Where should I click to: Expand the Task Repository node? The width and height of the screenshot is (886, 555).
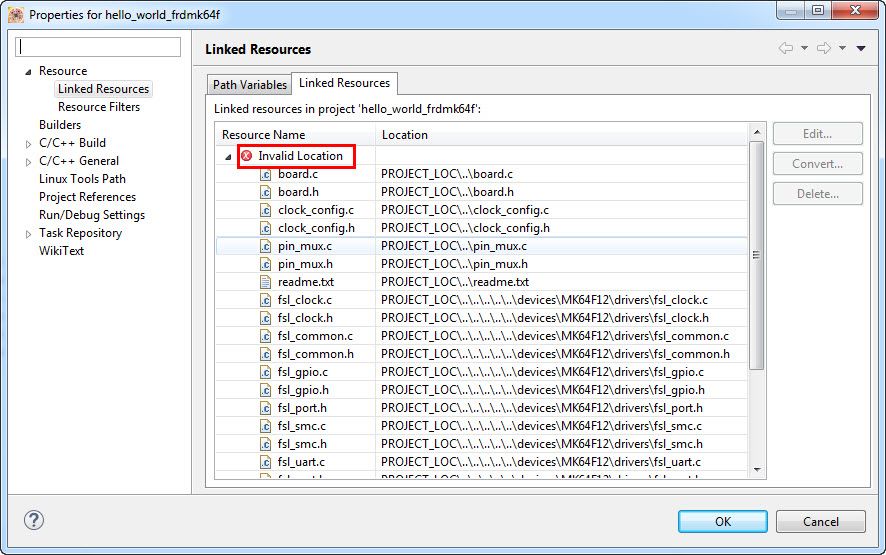pos(28,234)
